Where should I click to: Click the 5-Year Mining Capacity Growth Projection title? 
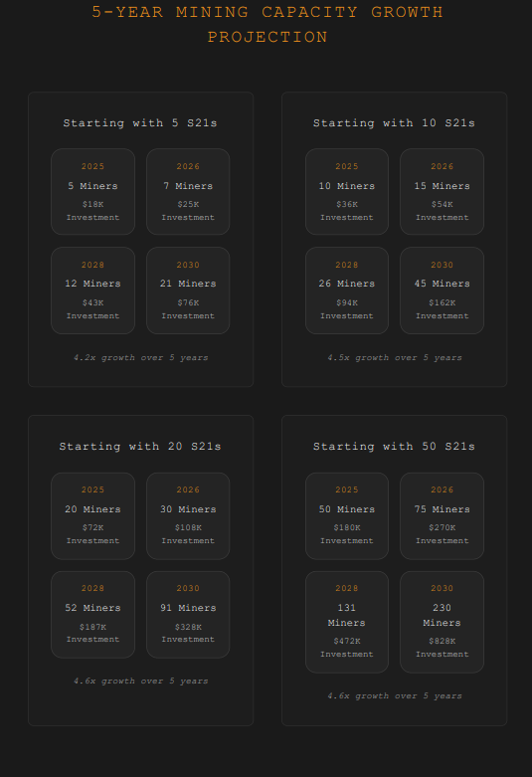tap(267, 24)
